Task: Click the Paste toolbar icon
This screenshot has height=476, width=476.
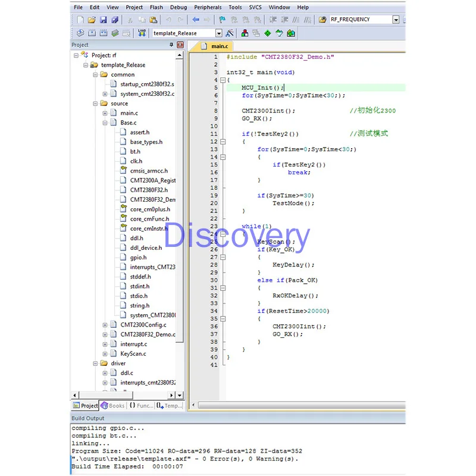Action: [154, 20]
